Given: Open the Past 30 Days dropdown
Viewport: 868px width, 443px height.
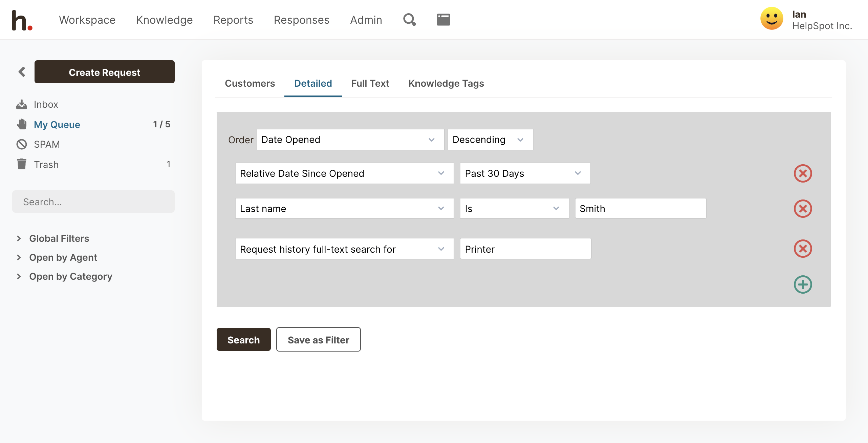Looking at the screenshot, I should tap(525, 173).
